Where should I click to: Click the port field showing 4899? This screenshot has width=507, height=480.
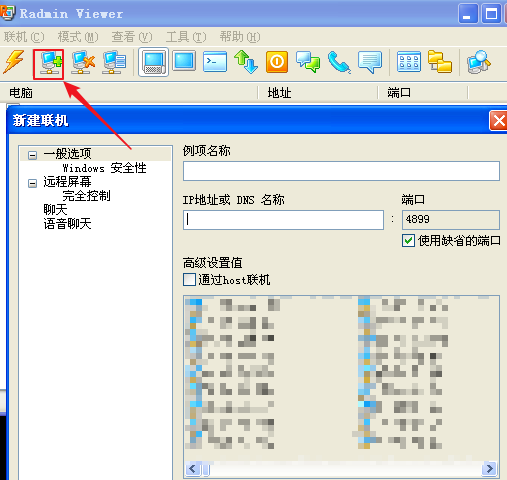tap(451, 220)
